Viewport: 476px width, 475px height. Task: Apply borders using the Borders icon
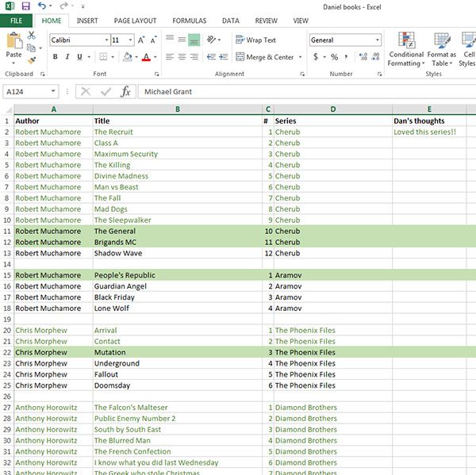(103, 57)
